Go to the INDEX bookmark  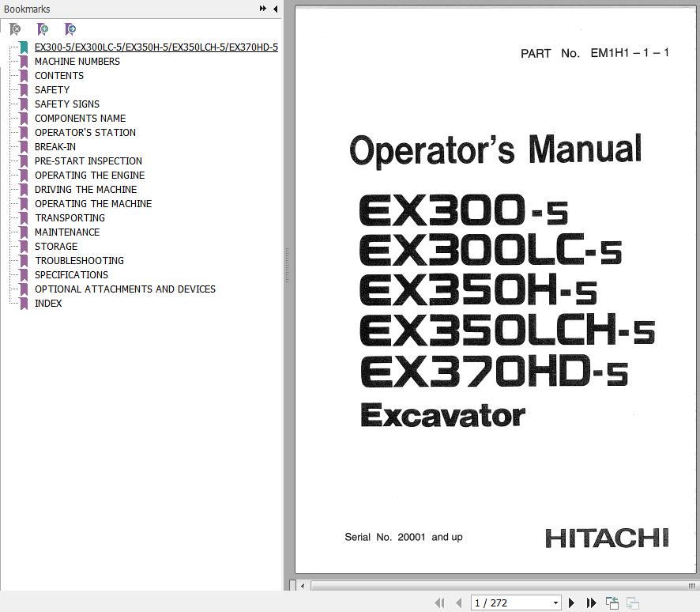coord(48,304)
